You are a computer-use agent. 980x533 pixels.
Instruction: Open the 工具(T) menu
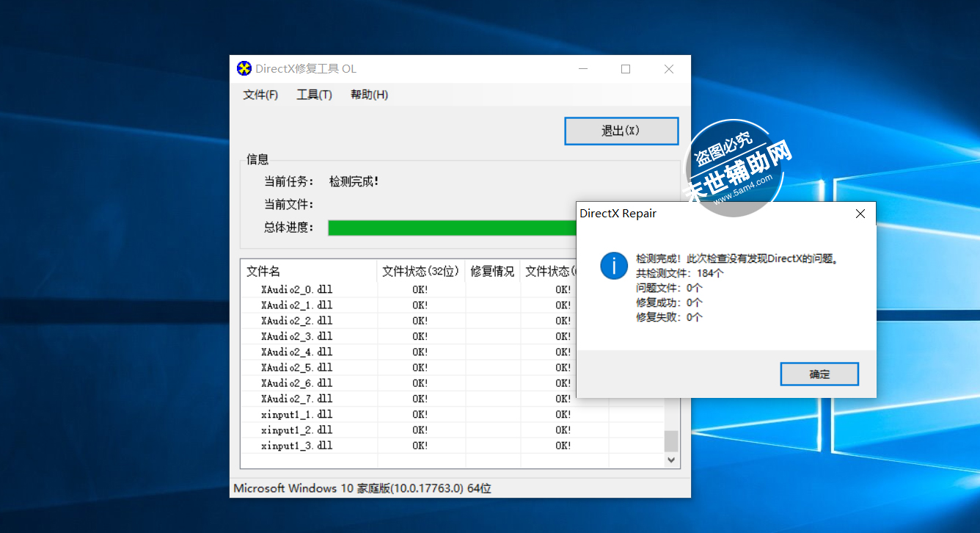click(314, 95)
